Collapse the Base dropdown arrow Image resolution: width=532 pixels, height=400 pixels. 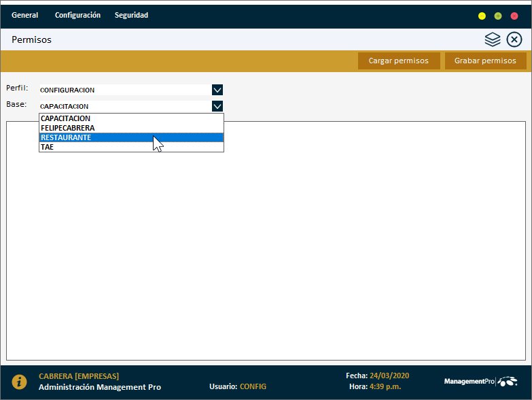point(217,106)
